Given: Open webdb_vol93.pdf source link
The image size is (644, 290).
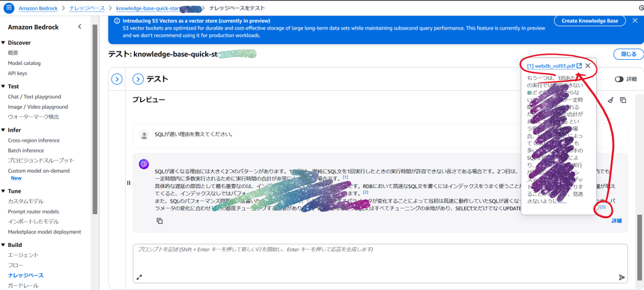Looking at the screenshot, I should point(551,66).
